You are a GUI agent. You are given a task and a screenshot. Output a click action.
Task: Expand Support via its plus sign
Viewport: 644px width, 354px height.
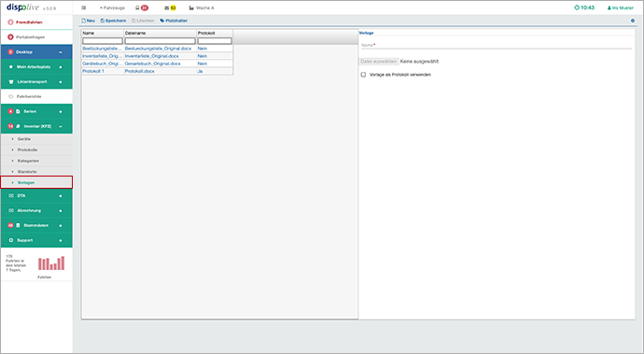61,240
